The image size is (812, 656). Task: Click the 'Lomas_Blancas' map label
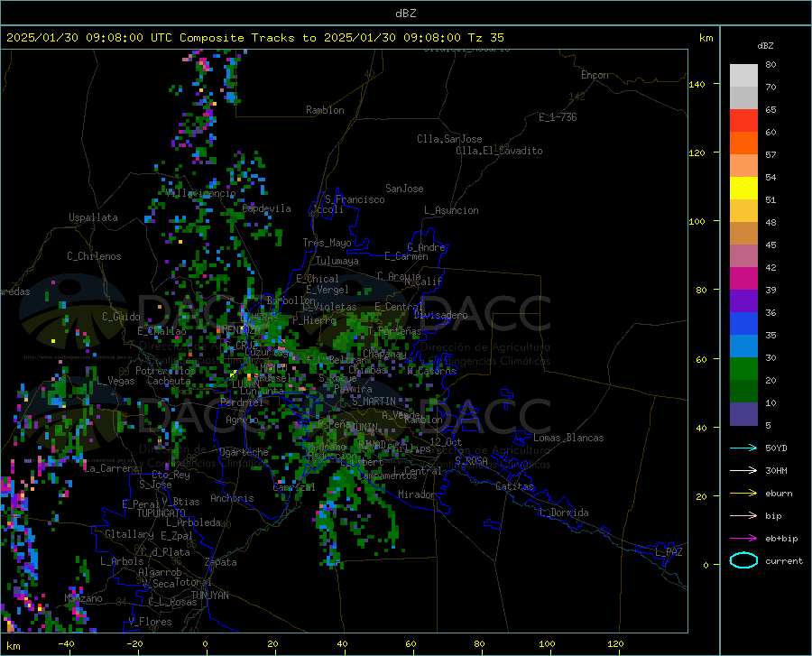(568, 438)
